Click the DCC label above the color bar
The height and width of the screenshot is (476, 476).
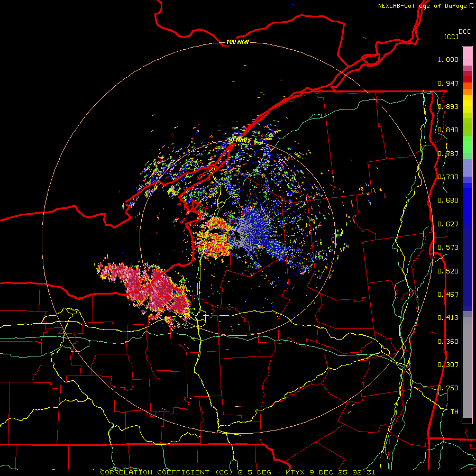465,32
